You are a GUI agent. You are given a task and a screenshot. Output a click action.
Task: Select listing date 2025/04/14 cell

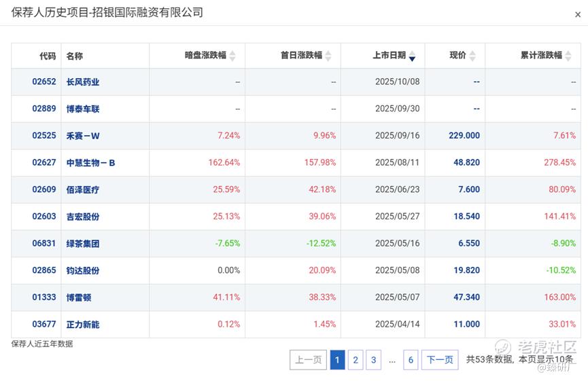398,325
